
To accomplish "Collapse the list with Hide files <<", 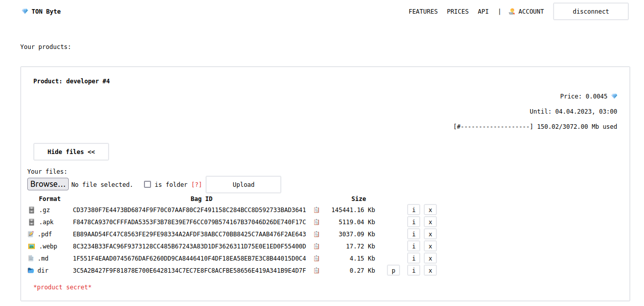I will (71, 152).
